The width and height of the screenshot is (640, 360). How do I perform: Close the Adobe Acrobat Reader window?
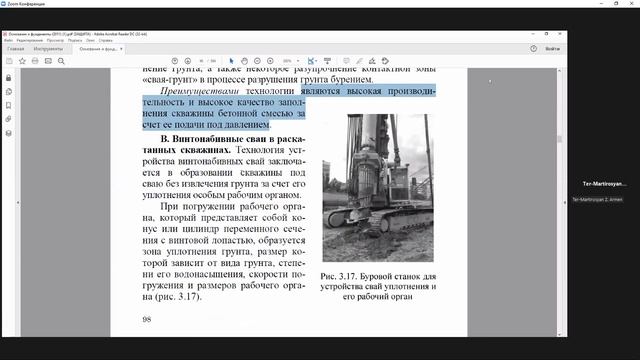coord(560,34)
